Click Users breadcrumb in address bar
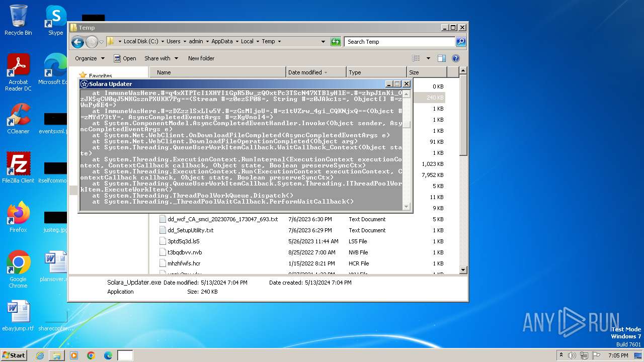This screenshot has height=362, width=644. pos(174,42)
